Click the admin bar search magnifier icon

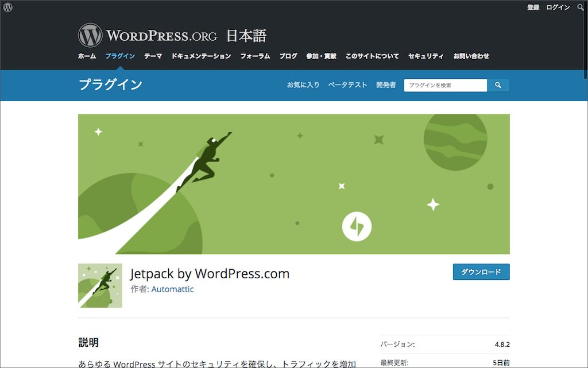coord(580,7)
